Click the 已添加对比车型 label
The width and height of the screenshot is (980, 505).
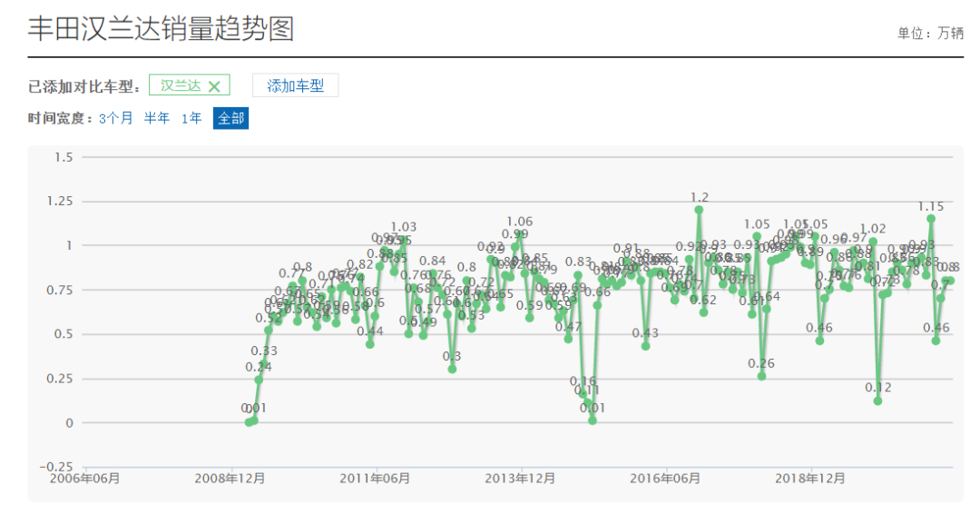coord(84,87)
